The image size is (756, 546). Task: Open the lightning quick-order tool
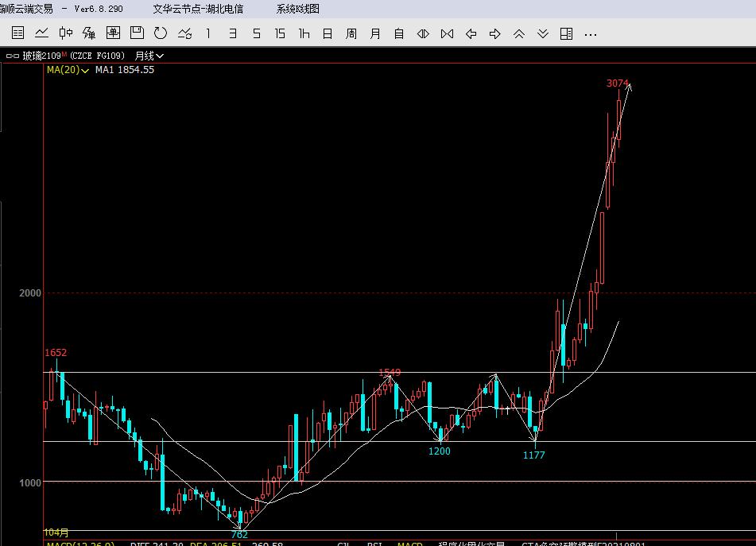pos(89,33)
